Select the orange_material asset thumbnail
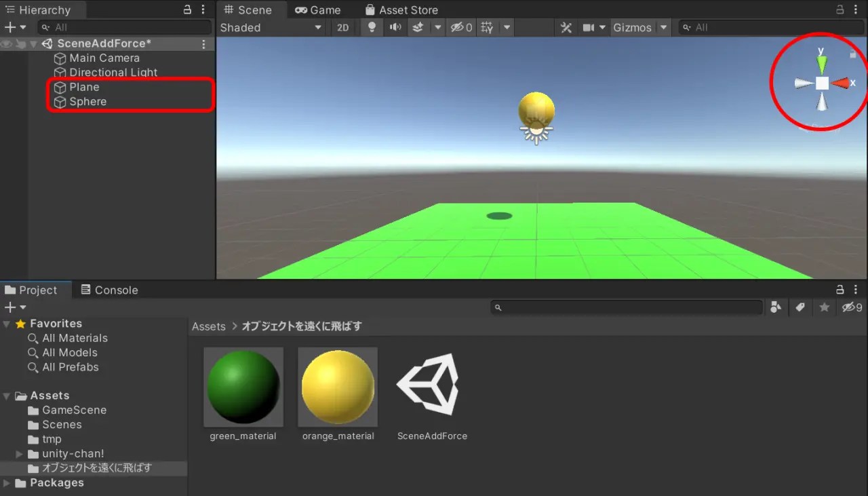Screen dimensions: 868x496 pos(338,387)
